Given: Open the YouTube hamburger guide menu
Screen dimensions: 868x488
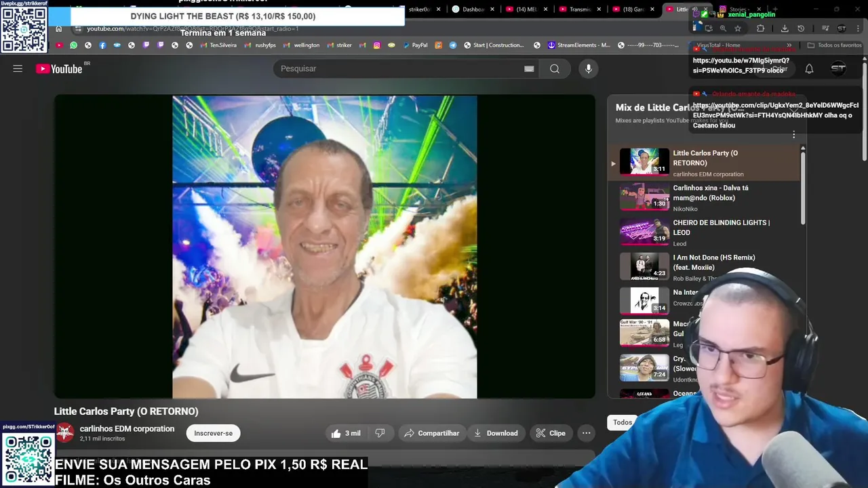Looking at the screenshot, I should coord(18,68).
